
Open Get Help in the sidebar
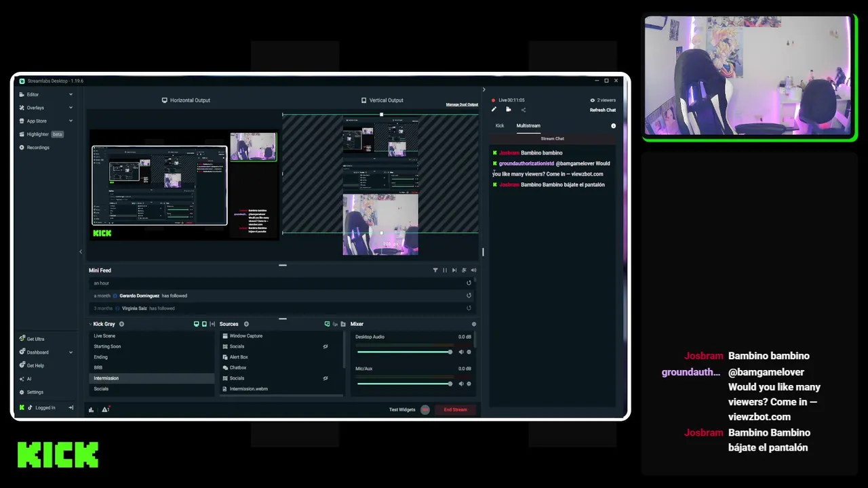[x=32, y=365]
